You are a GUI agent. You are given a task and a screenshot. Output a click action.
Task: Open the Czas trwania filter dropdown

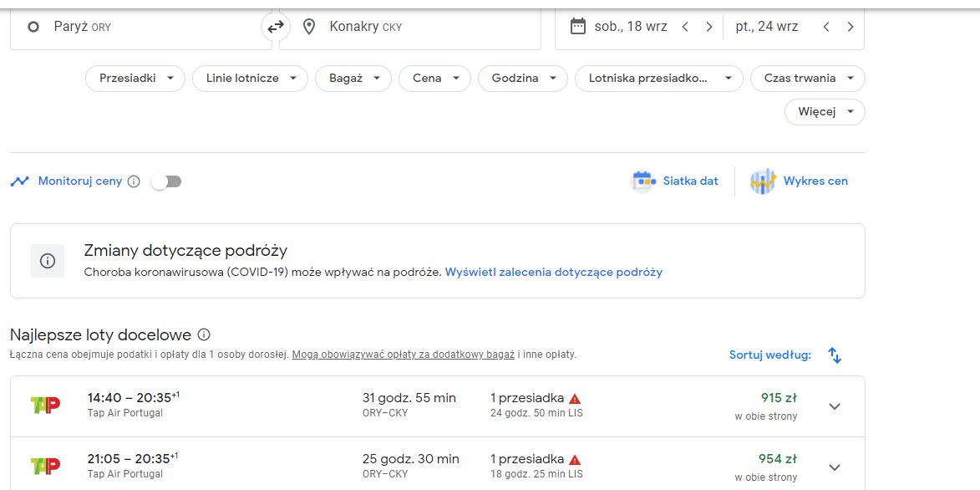pos(808,79)
